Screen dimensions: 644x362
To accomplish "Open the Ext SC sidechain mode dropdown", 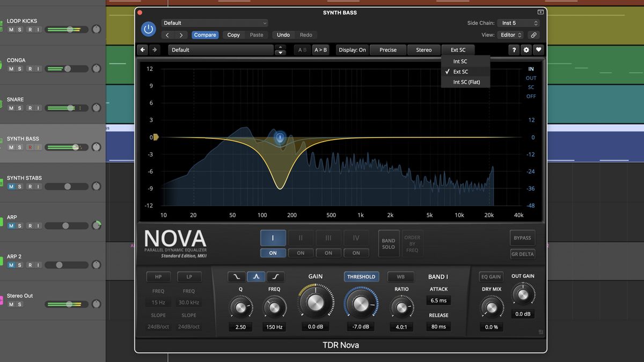I will (x=458, y=50).
